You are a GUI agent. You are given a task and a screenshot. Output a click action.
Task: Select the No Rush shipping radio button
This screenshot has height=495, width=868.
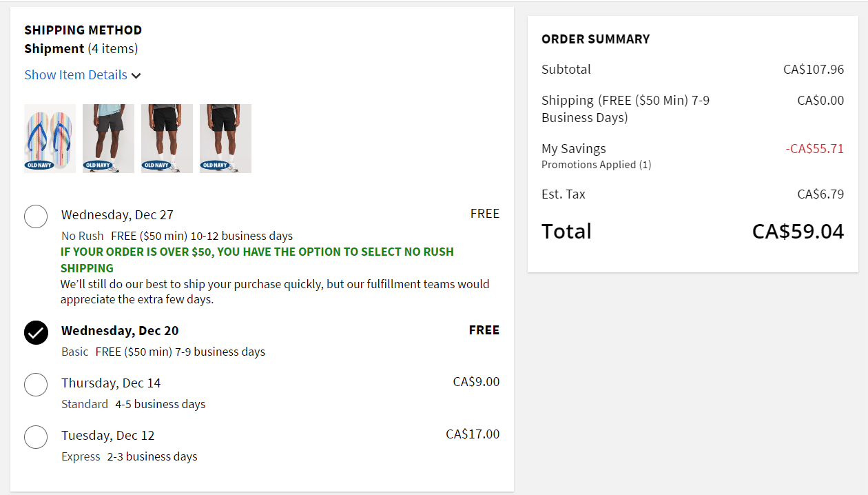coord(36,216)
